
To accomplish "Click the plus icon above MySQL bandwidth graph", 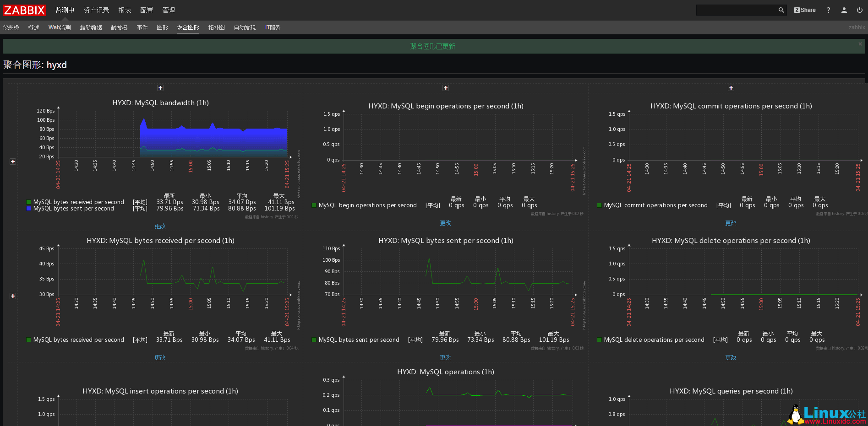I will (160, 88).
